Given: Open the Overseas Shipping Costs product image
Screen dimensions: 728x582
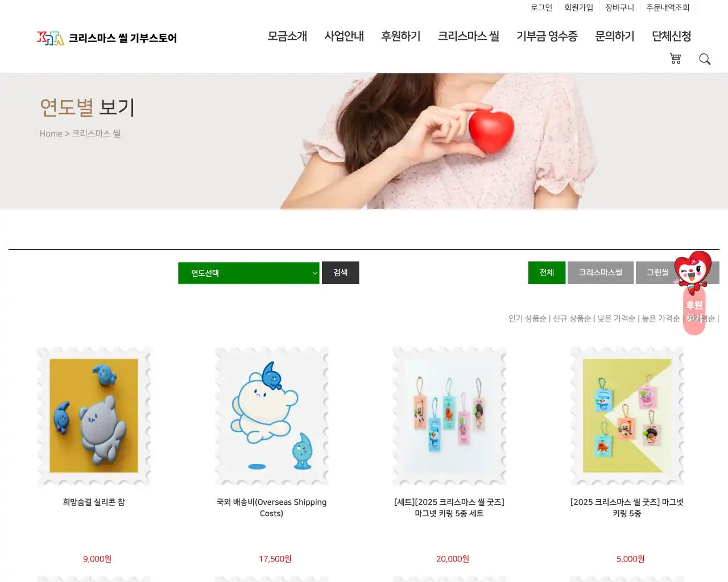Looking at the screenshot, I should click(x=271, y=416).
